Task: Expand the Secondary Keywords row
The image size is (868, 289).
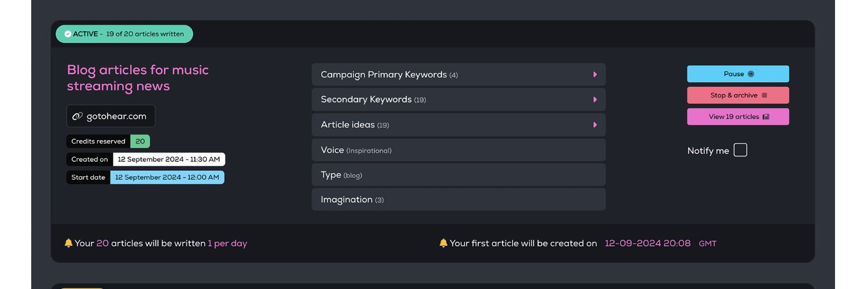Action: pyautogui.click(x=458, y=99)
